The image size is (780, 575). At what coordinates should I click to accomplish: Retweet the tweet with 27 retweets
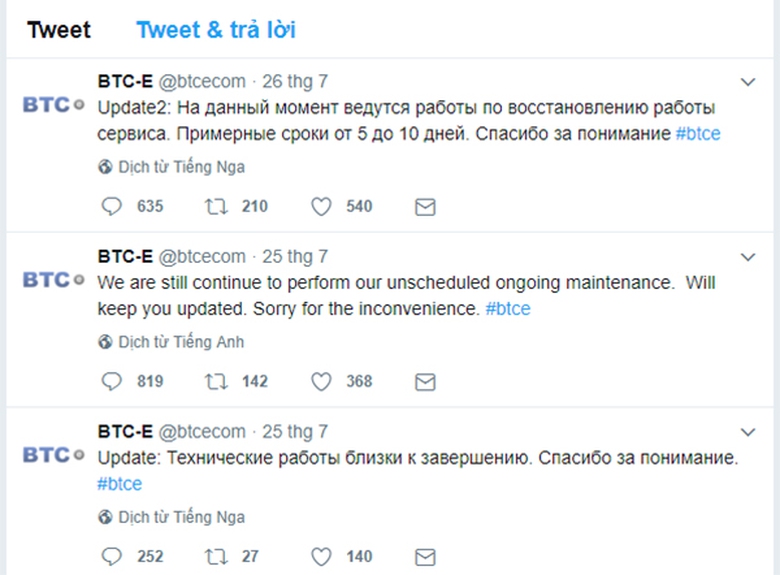click(x=213, y=556)
